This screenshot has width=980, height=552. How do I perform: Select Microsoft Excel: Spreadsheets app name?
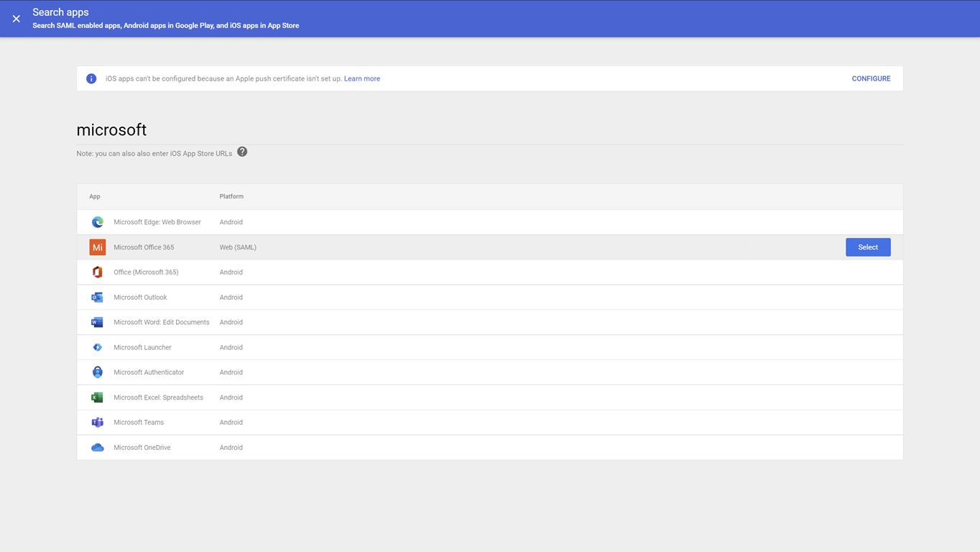pos(158,397)
